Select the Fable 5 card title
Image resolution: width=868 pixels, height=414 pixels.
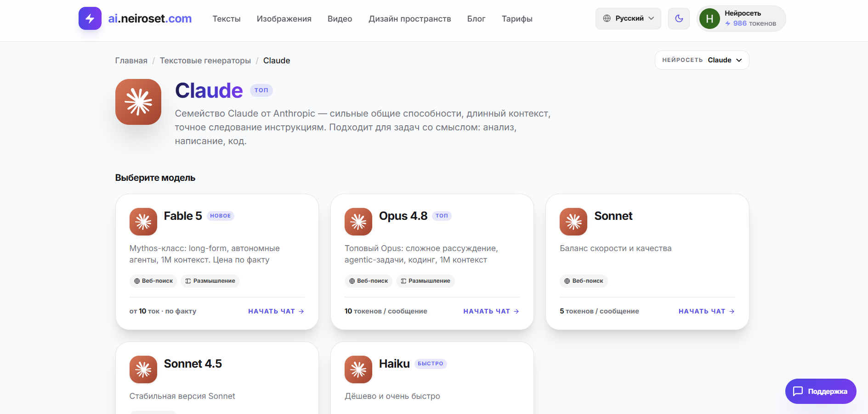(183, 216)
